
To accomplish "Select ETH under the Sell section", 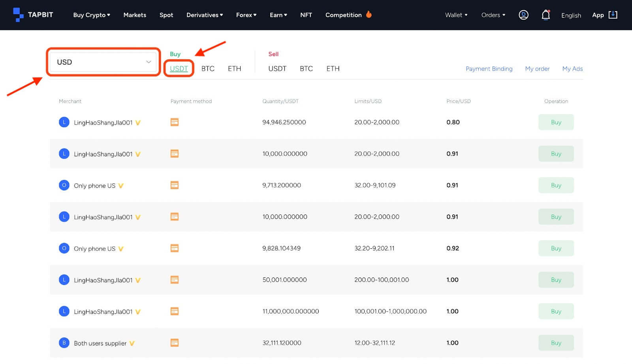I will click(333, 68).
